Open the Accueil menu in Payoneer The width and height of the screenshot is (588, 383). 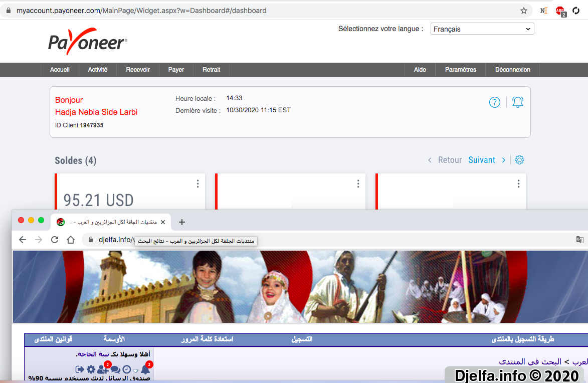(60, 70)
